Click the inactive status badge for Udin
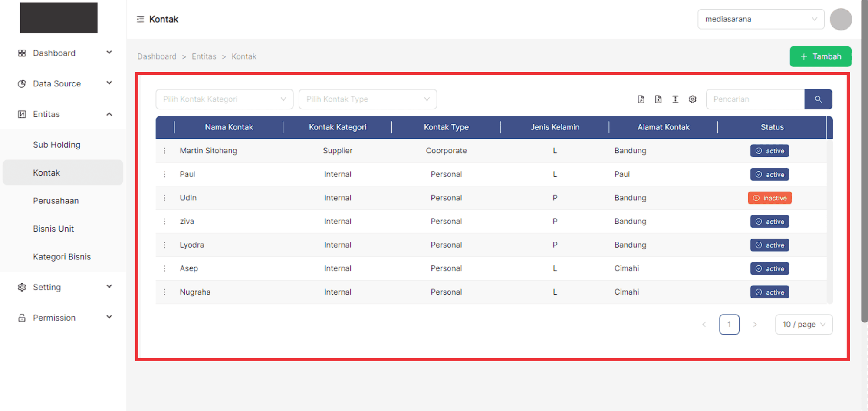Image resolution: width=868 pixels, height=411 pixels. click(x=769, y=198)
